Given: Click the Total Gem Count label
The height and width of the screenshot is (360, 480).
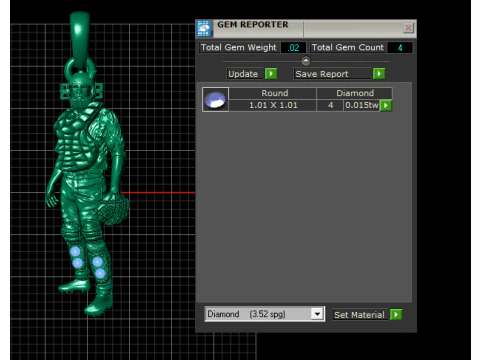Looking at the screenshot, I should tap(348, 47).
